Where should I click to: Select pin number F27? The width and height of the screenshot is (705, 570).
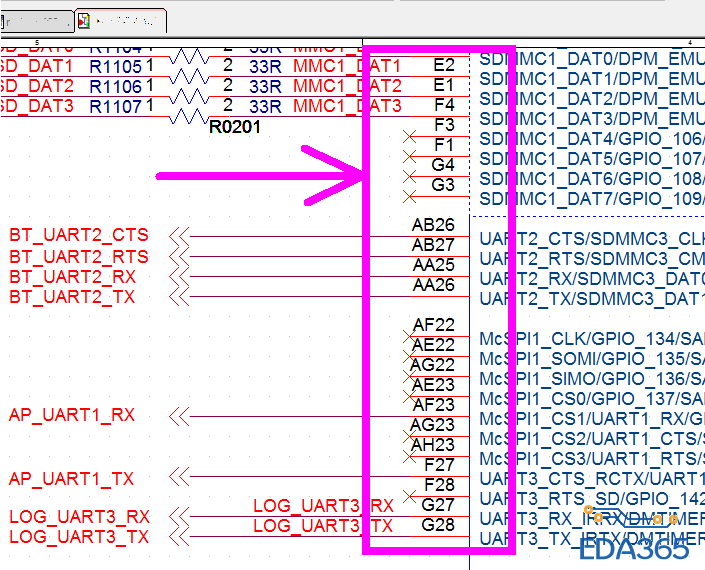click(x=439, y=464)
